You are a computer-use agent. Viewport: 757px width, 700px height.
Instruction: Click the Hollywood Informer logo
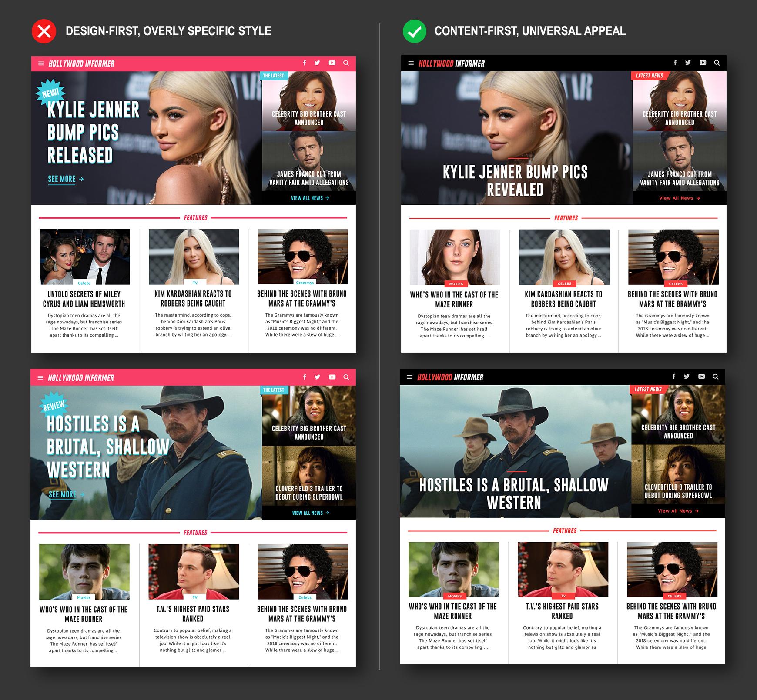(x=82, y=63)
